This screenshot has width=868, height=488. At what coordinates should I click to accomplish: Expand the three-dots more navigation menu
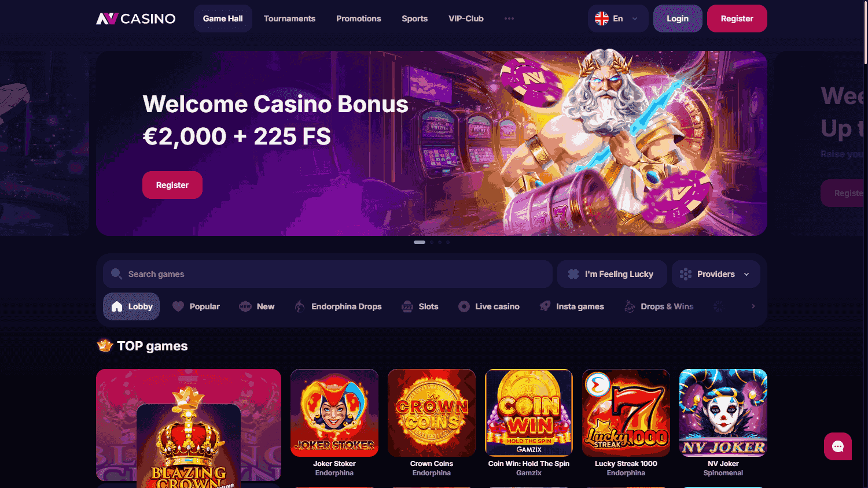tap(509, 19)
